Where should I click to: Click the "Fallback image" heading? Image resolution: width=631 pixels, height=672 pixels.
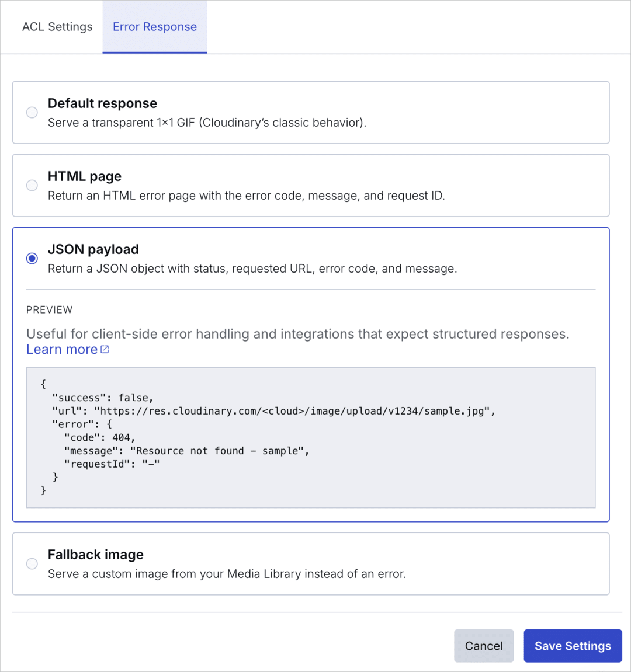pos(96,555)
